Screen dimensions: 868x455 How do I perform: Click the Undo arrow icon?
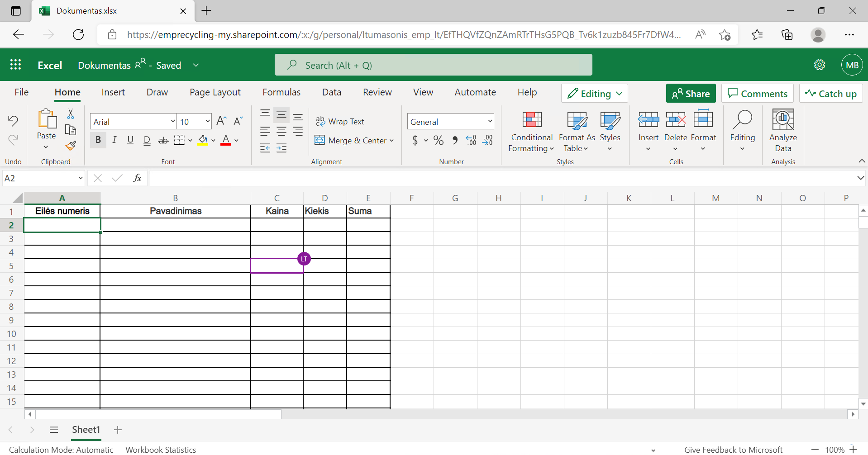(x=13, y=120)
